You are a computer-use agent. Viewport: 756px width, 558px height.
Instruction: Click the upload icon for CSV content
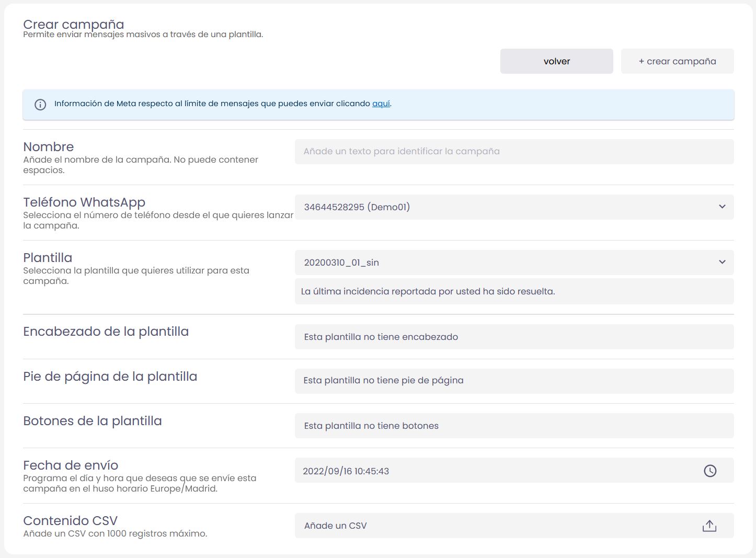(709, 526)
